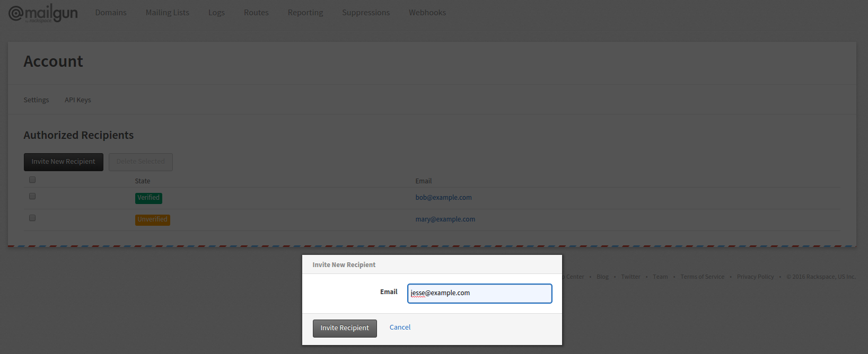Focus the Email field in the dialog
Screen dimensions: 868x354
point(480,294)
